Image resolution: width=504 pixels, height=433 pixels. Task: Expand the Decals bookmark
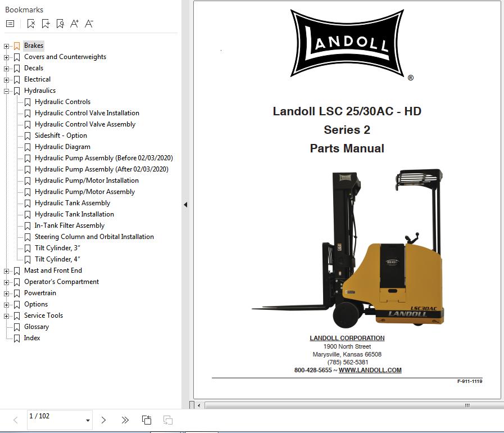pos(6,69)
